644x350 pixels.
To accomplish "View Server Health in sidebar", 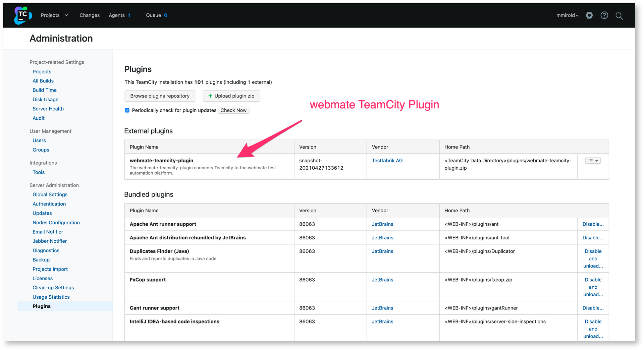I will [x=48, y=109].
